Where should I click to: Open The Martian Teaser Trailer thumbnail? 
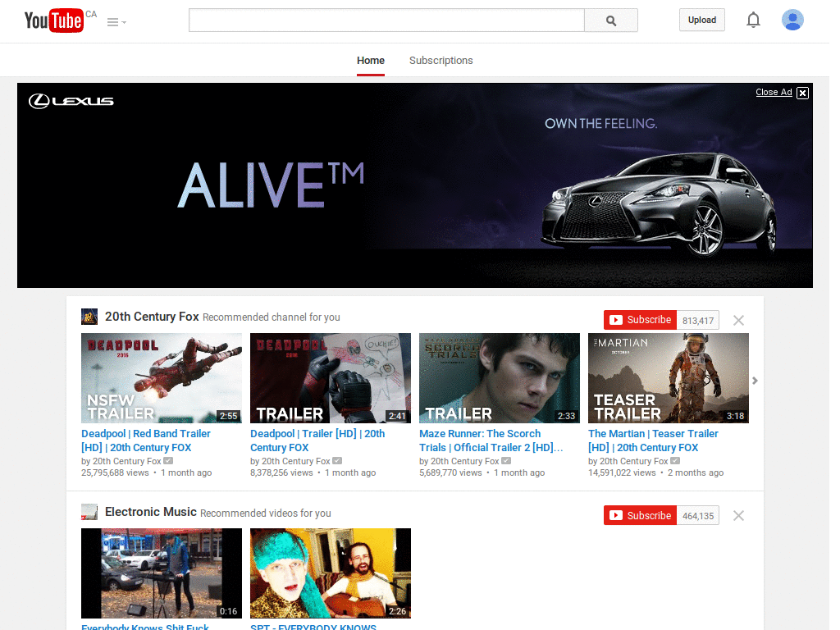[x=669, y=378]
